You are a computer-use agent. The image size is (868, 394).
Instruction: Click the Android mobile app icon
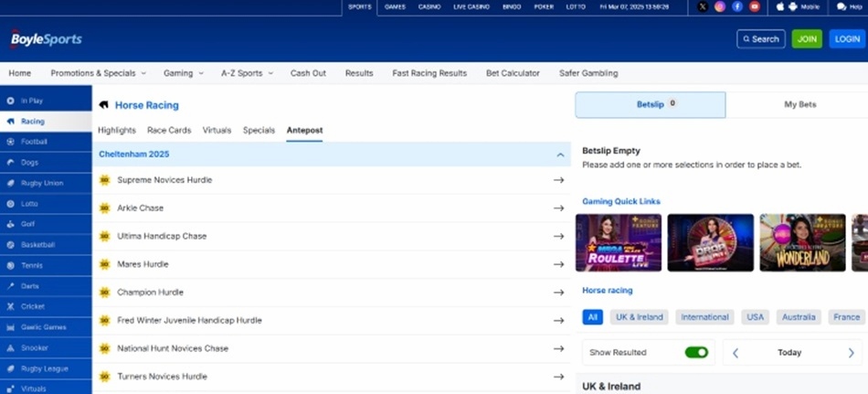click(x=793, y=6)
